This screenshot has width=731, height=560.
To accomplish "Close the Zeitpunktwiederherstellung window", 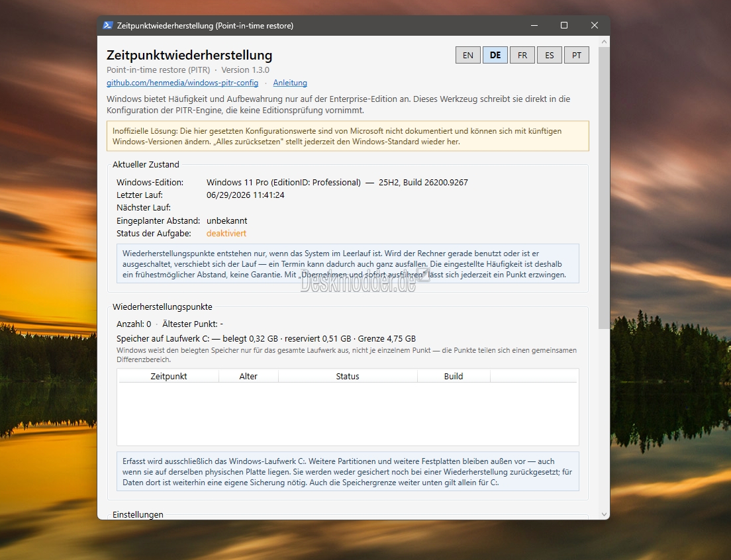I will (595, 25).
